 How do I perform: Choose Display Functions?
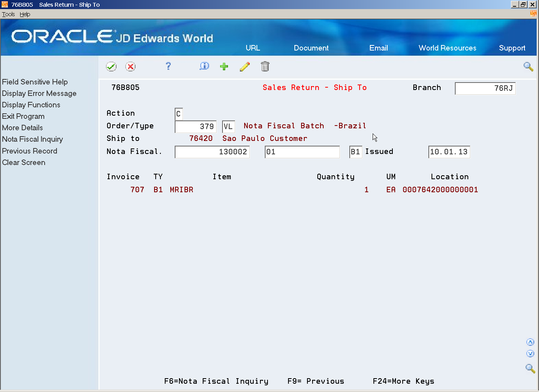31,105
